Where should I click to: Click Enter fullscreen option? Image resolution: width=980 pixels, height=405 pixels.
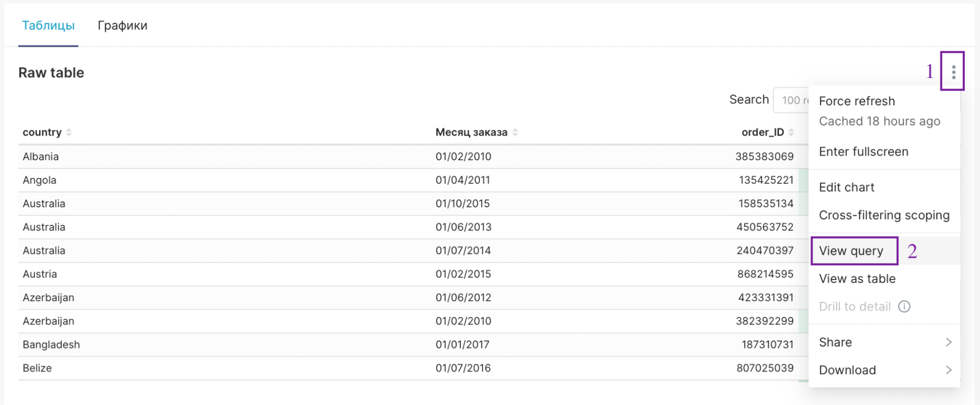863,152
